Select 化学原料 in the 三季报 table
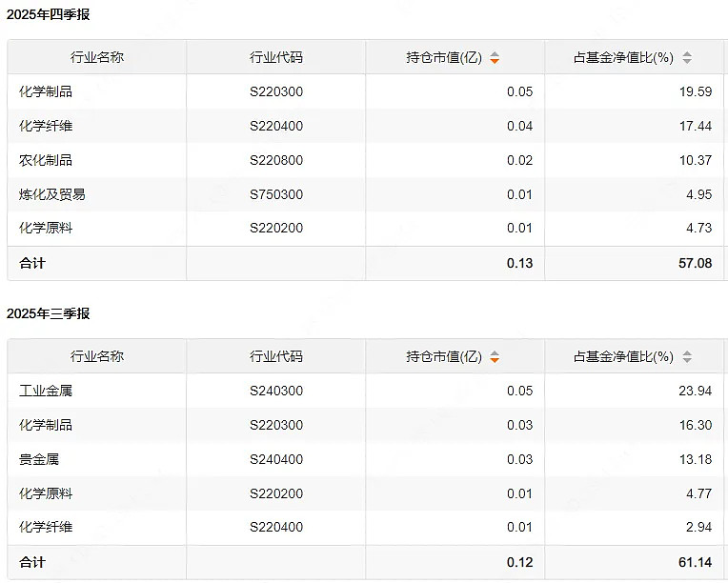The width and height of the screenshot is (728, 583). [x=46, y=493]
